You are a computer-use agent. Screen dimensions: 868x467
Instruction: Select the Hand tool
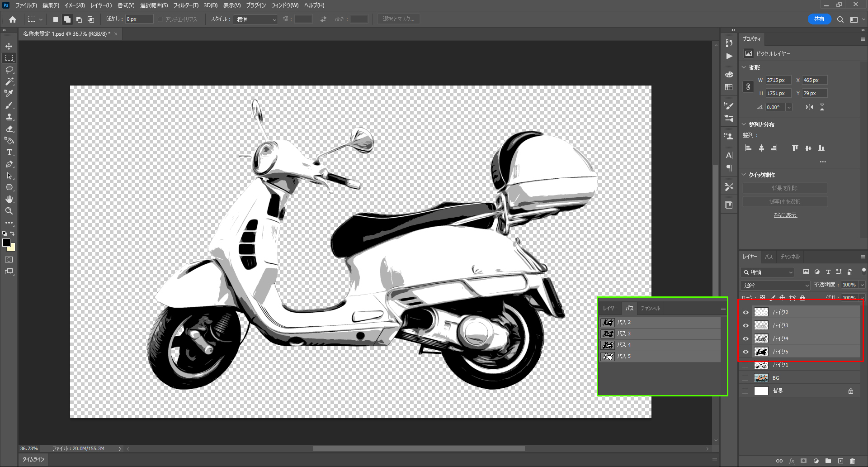coord(9,200)
